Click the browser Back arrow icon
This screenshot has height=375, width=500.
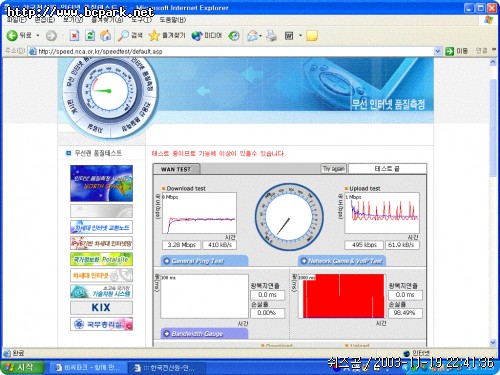pos(12,35)
